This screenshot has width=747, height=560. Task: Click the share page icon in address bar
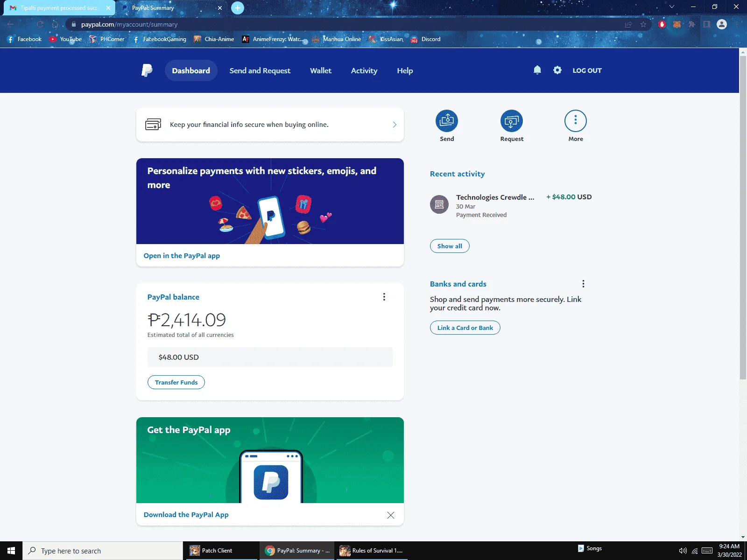[x=628, y=24]
